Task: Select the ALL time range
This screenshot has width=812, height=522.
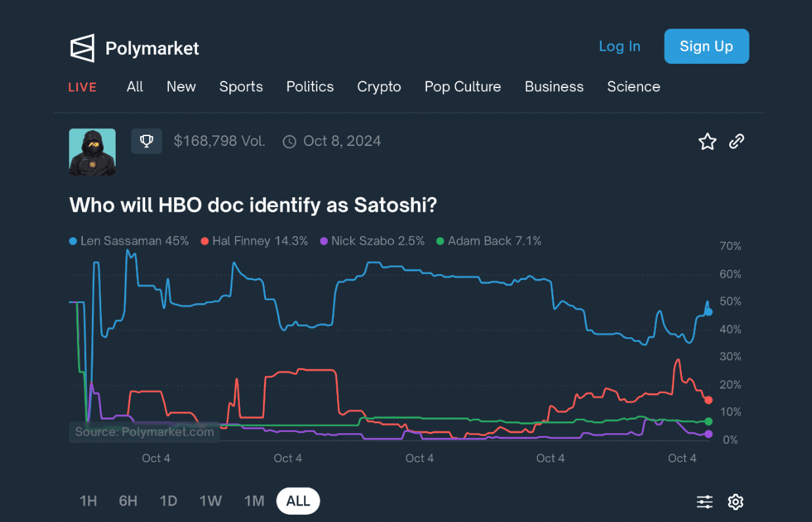Action: pyautogui.click(x=298, y=501)
